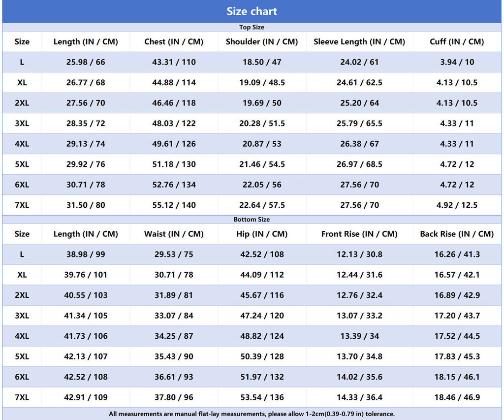Click the hip value "51.97 / 132"
Image resolution: width=504 pixels, height=420 pixels.
[x=262, y=377]
